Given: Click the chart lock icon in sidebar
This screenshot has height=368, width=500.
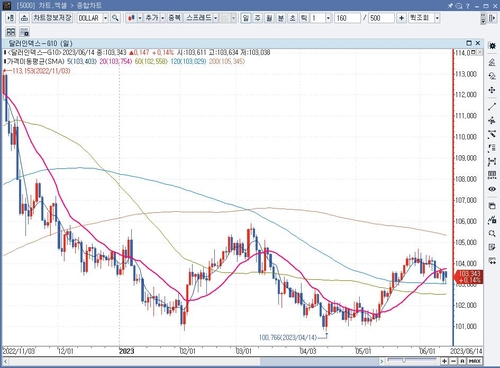Looking at the screenshot, I should [x=492, y=220].
